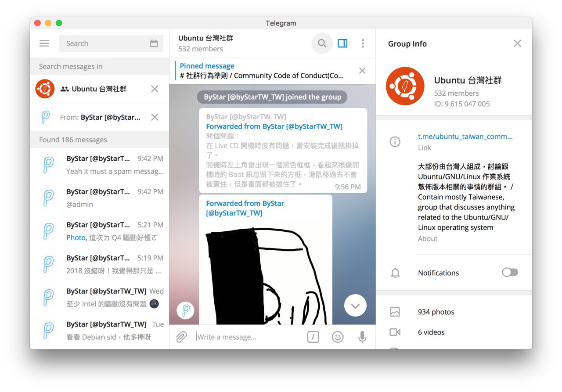Image resolution: width=562 pixels, height=392 pixels.
Task: Click the group ID 9 615 047 005
Action: click(x=462, y=104)
